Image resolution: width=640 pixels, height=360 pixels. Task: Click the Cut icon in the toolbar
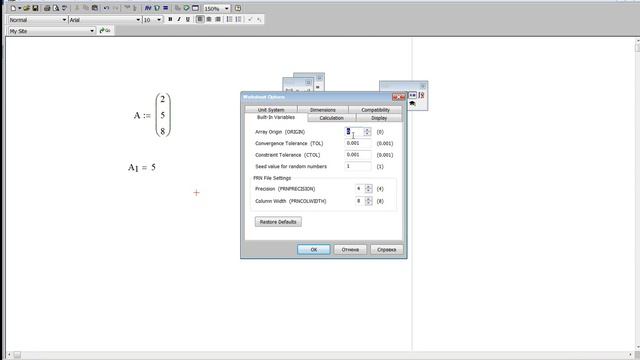coord(76,8)
